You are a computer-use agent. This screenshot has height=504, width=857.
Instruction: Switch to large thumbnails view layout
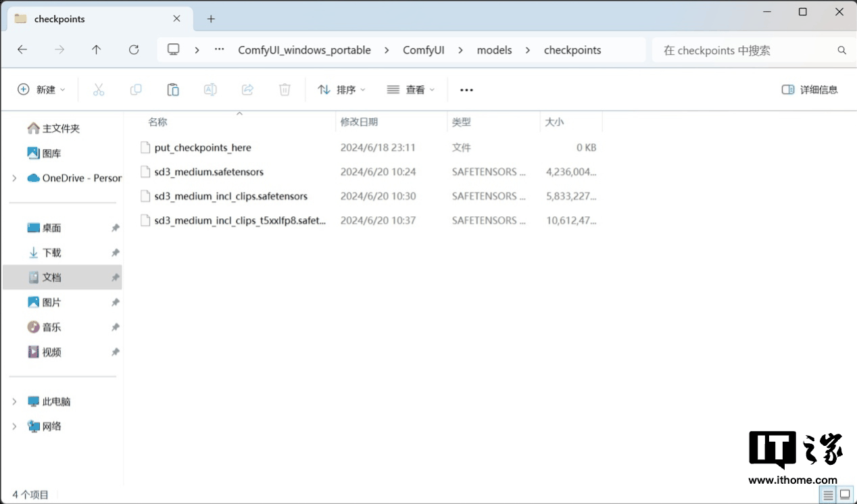(x=845, y=495)
